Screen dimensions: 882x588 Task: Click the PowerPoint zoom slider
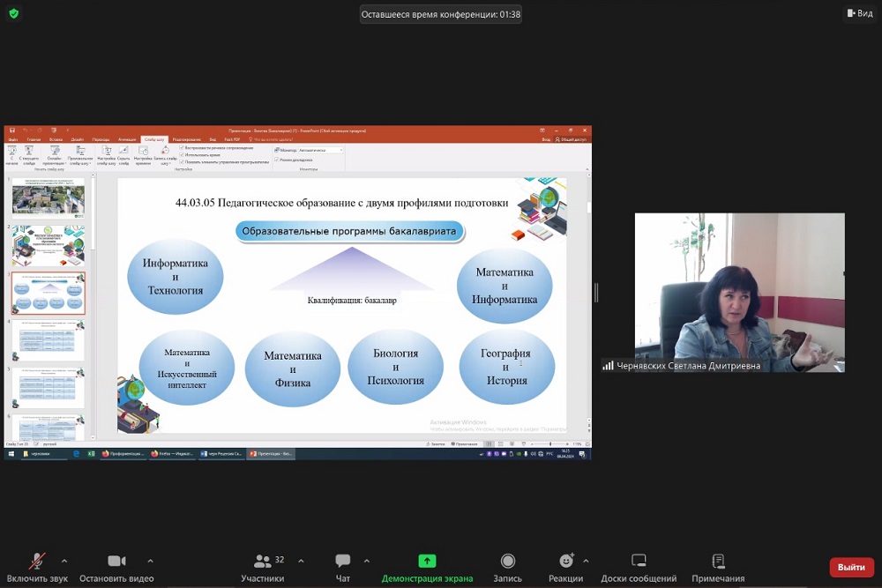tap(549, 443)
